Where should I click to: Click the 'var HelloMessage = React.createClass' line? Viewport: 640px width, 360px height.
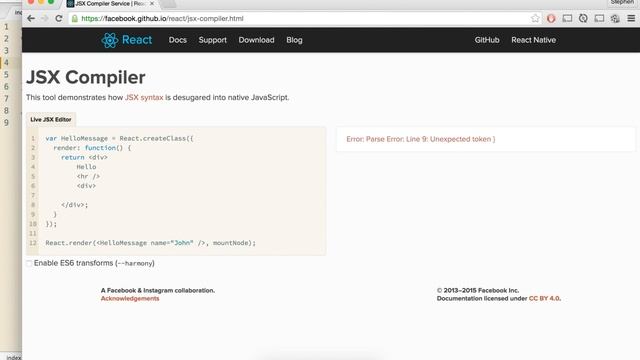pos(119,138)
